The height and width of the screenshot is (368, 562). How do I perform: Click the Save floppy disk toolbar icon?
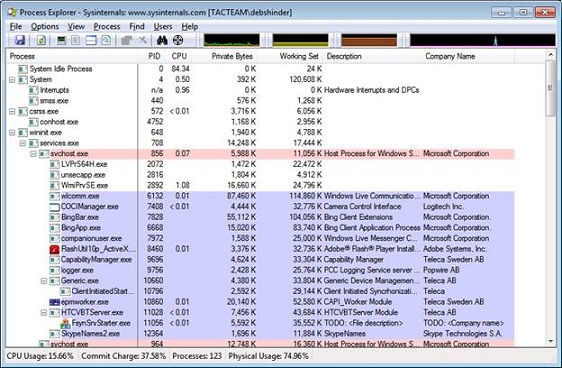pyautogui.click(x=20, y=40)
